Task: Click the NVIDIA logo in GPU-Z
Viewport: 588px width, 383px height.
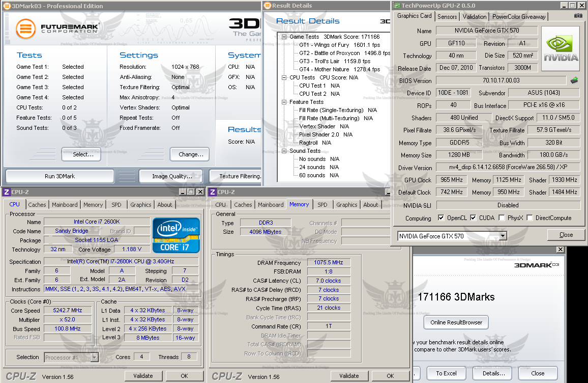Action: pos(561,49)
